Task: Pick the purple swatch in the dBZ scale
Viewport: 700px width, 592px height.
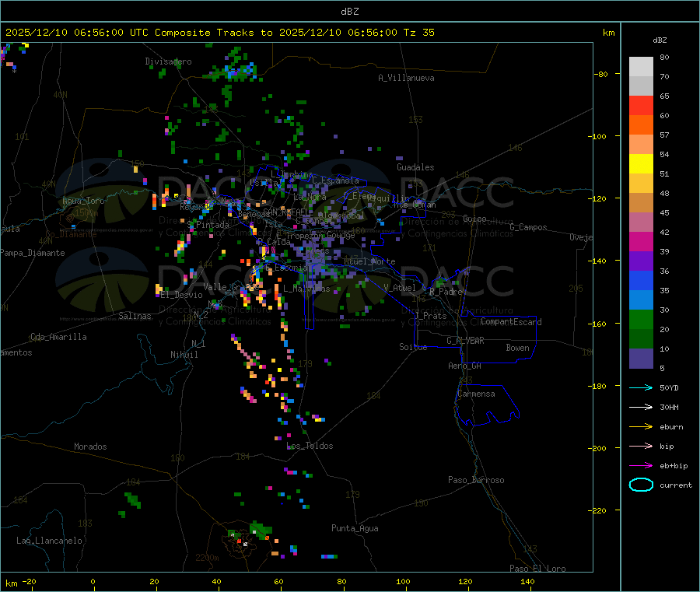Action: (641, 261)
